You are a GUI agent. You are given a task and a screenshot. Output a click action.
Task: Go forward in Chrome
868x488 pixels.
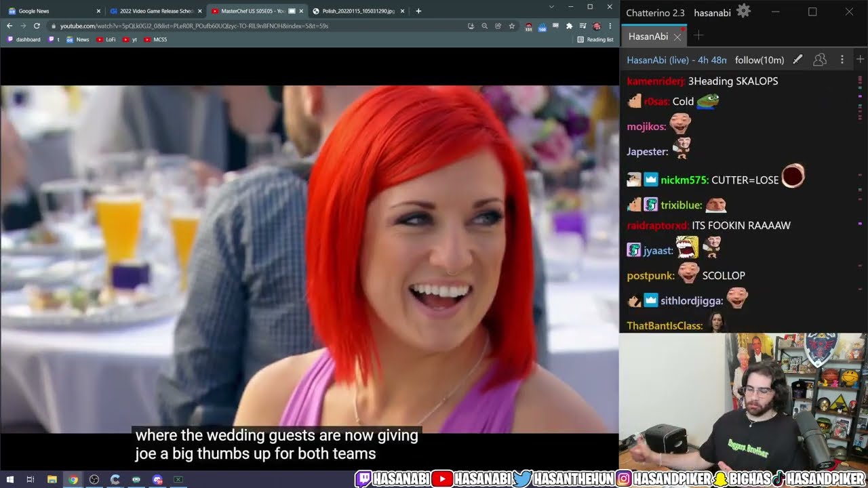[x=23, y=26]
